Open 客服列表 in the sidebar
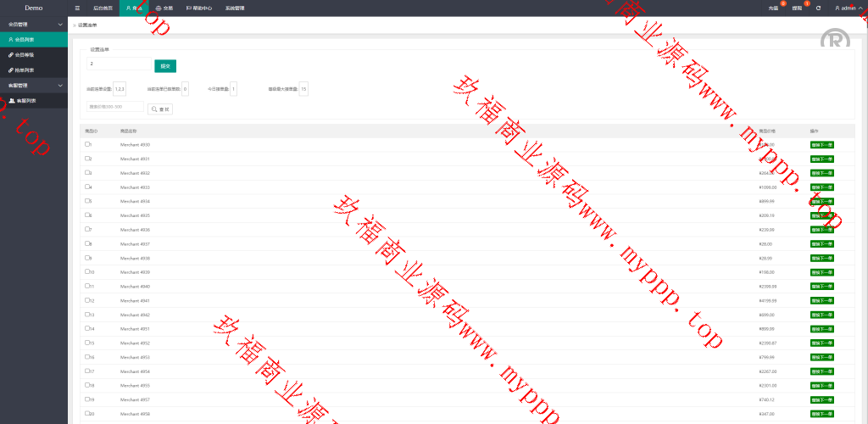The width and height of the screenshot is (868, 424). coord(25,101)
